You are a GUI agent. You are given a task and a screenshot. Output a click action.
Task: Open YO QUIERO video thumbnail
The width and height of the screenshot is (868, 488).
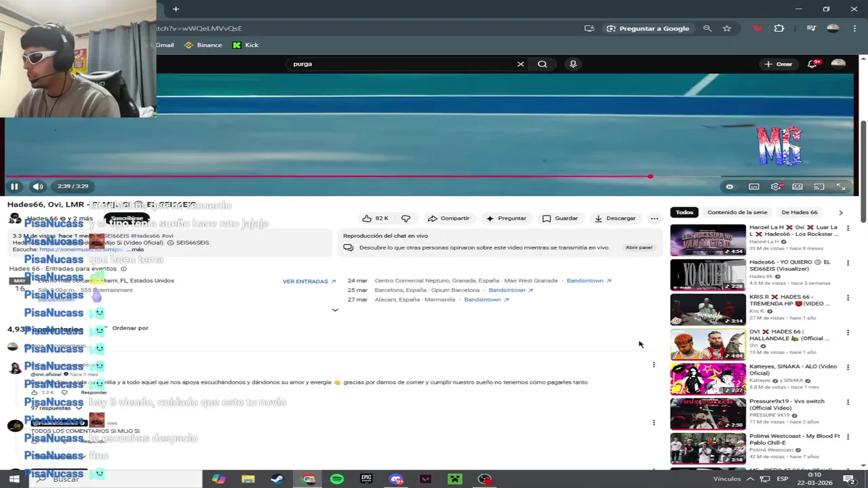[708, 275]
